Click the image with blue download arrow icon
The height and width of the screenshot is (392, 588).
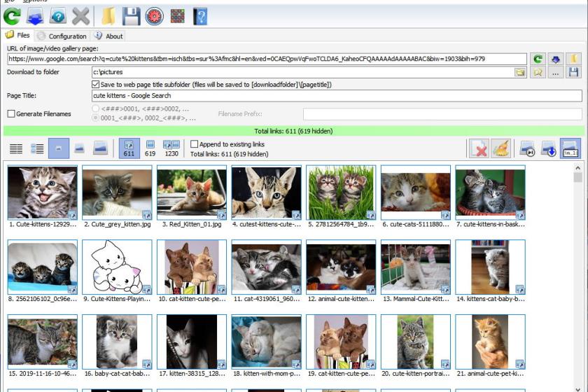(x=549, y=148)
